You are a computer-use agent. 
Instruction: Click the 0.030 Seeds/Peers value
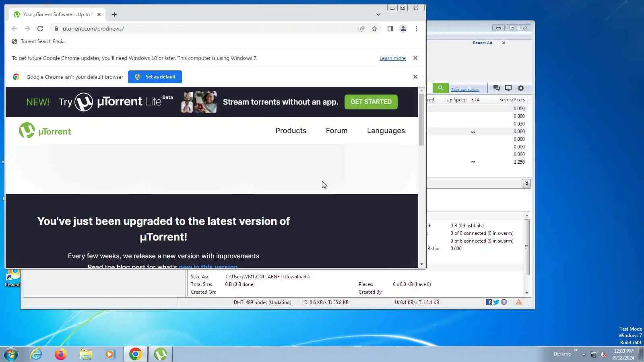click(519, 124)
